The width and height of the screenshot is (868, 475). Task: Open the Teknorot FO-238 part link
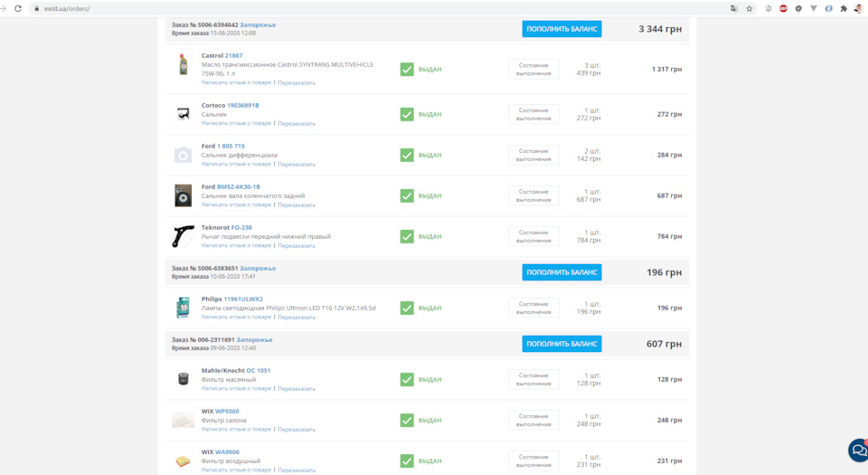click(241, 227)
